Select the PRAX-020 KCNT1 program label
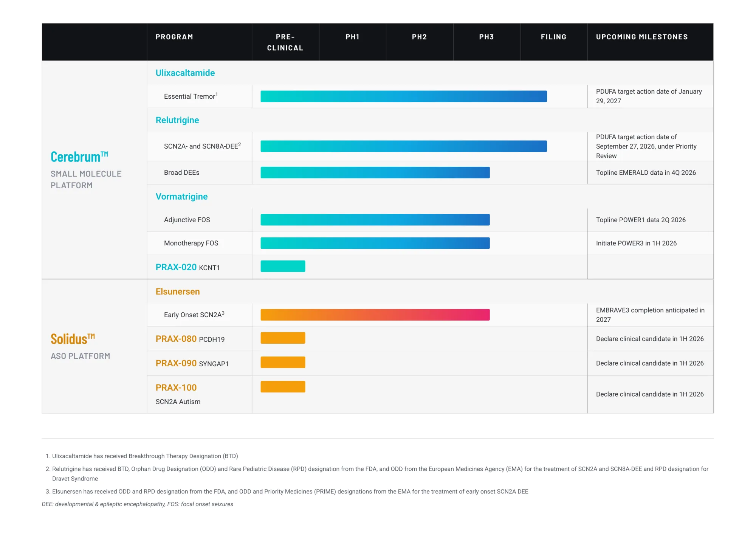The height and width of the screenshot is (555, 756). pyautogui.click(x=187, y=267)
